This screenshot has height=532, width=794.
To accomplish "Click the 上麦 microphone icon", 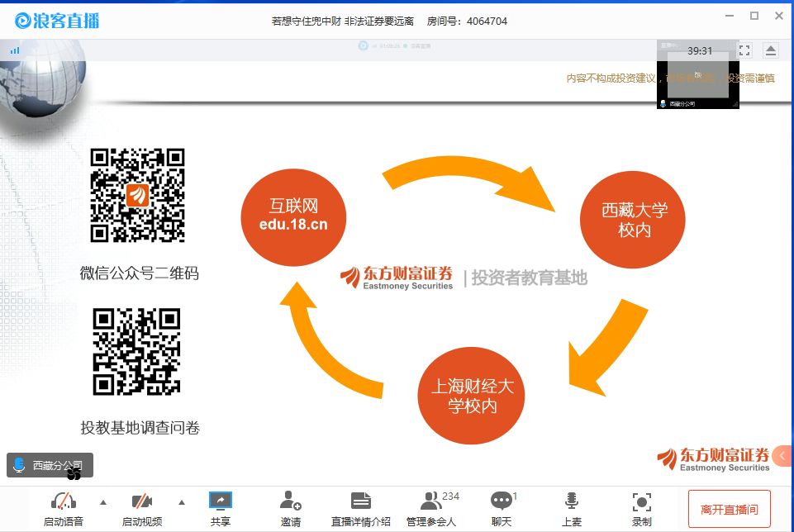I will (x=571, y=501).
